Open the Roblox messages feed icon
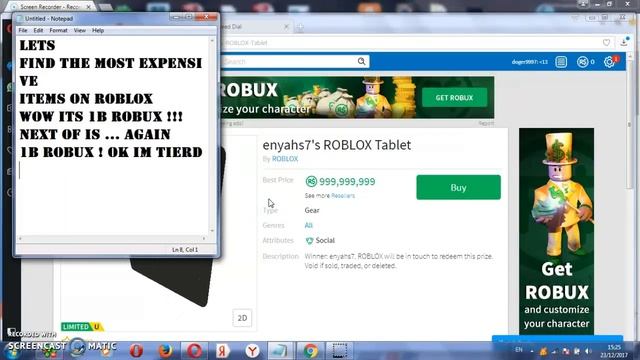This screenshot has height=360, width=640. [561, 62]
